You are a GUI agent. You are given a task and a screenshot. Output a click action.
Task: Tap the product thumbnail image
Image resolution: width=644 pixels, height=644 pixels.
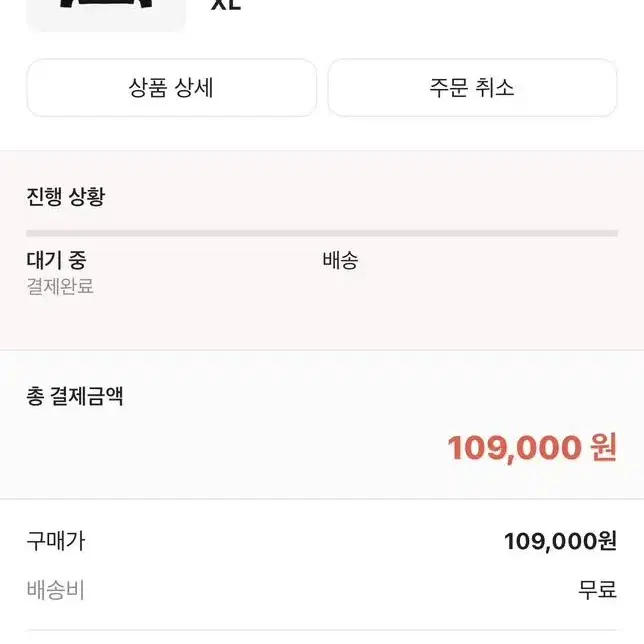pyautogui.click(x=106, y=14)
